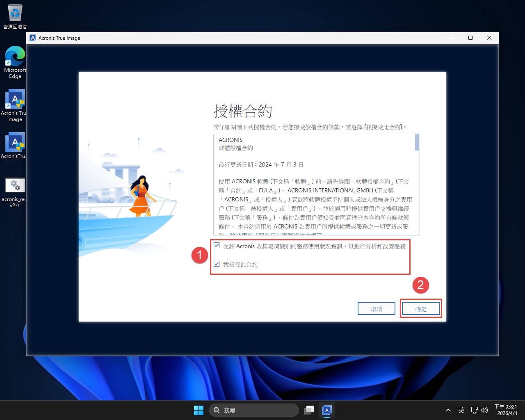Uncheck the 我接受此合約 checkbox
525x420 pixels.
coord(217,264)
